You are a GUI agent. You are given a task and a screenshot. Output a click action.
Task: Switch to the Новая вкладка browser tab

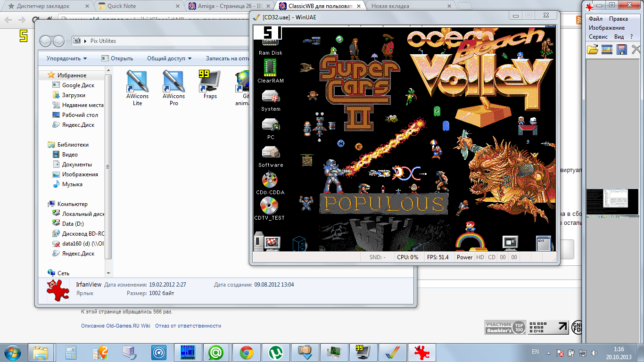pos(410,7)
